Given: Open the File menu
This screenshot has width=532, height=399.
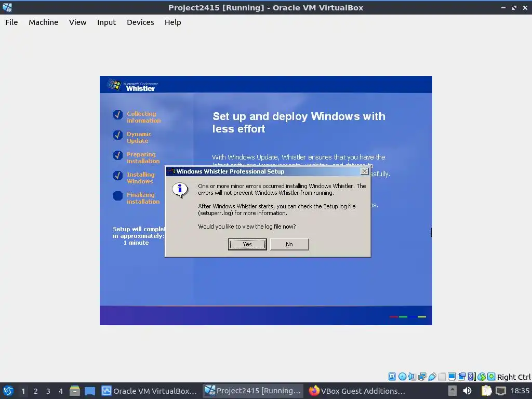Looking at the screenshot, I should point(11,22).
